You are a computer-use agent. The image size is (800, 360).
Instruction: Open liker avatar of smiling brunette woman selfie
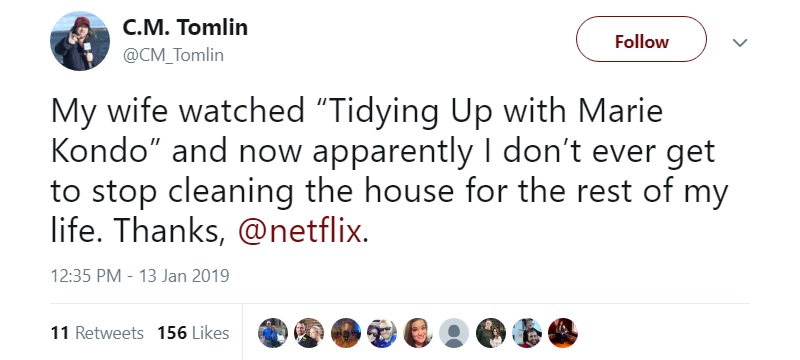pos(417,333)
